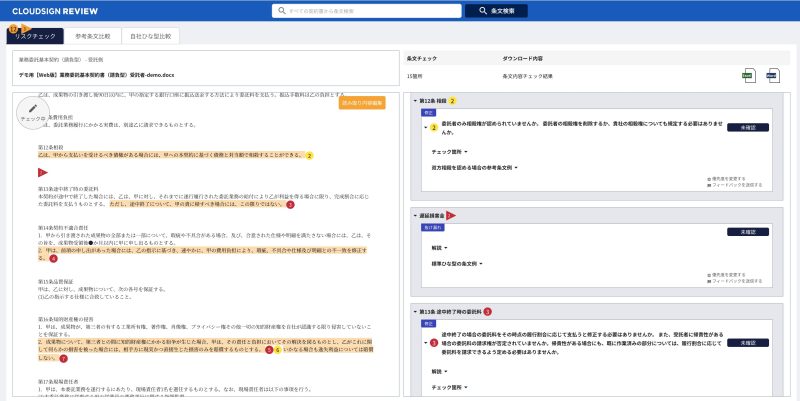
Task: Click red flag marker below Article 12
Action: [x=41, y=173]
